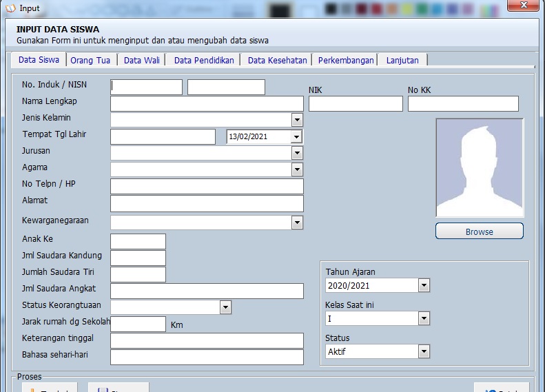
Task: Expand the Kewarganegaraan combo box
Action: pyautogui.click(x=297, y=223)
